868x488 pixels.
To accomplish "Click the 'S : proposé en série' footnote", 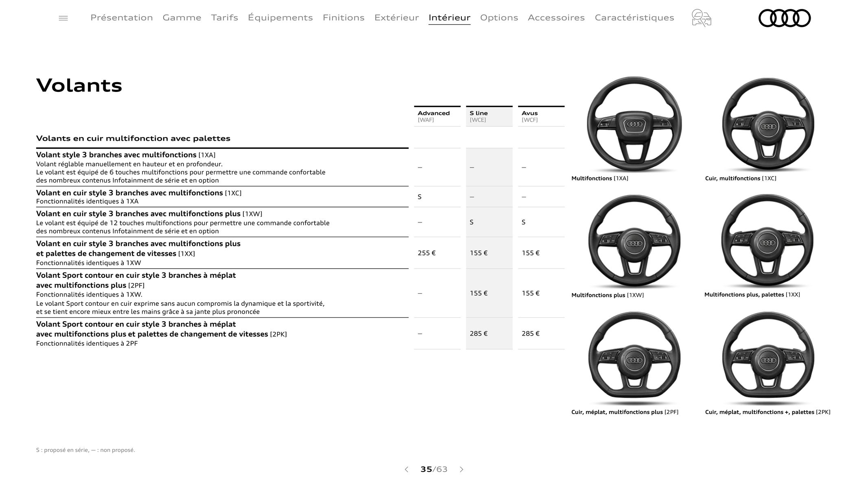I will coord(85,450).
